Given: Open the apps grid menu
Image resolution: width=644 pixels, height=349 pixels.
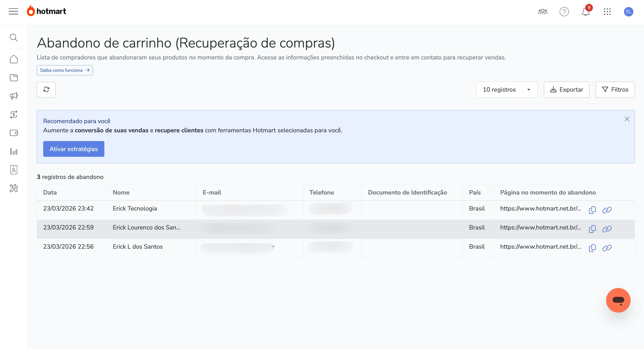Looking at the screenshot, I should (608, 12).
